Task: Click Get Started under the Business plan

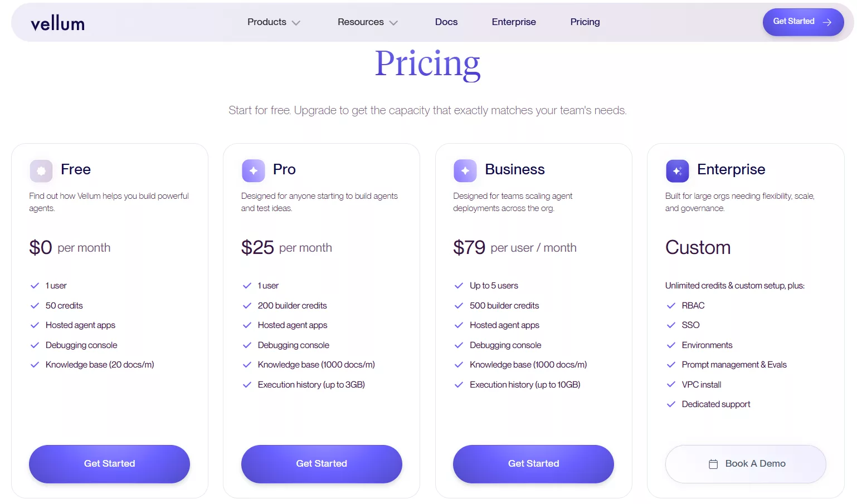Action: [x=533, y=464]
